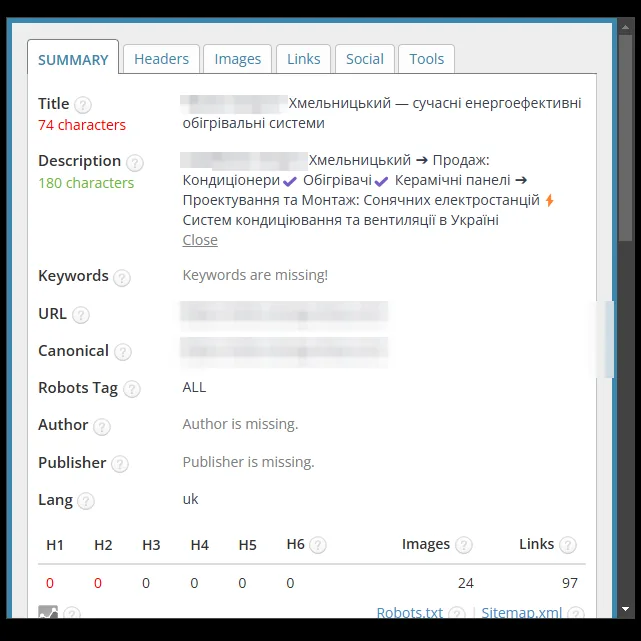
Task: Open the Links tab
Action: click(x=303, y=59)
